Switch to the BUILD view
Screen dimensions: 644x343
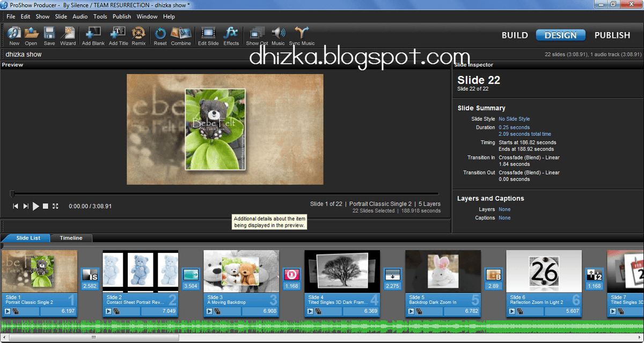click(x=515, y=35)
